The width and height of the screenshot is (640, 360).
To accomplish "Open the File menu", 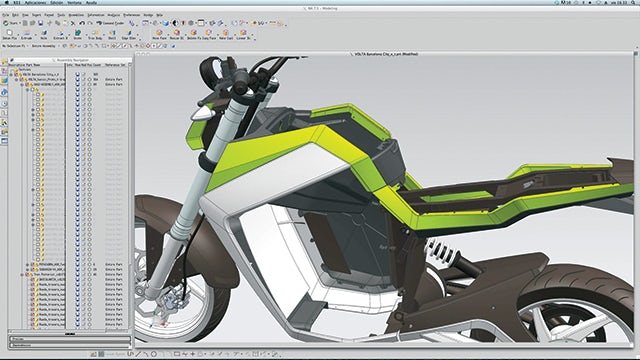I will (6, 15).
